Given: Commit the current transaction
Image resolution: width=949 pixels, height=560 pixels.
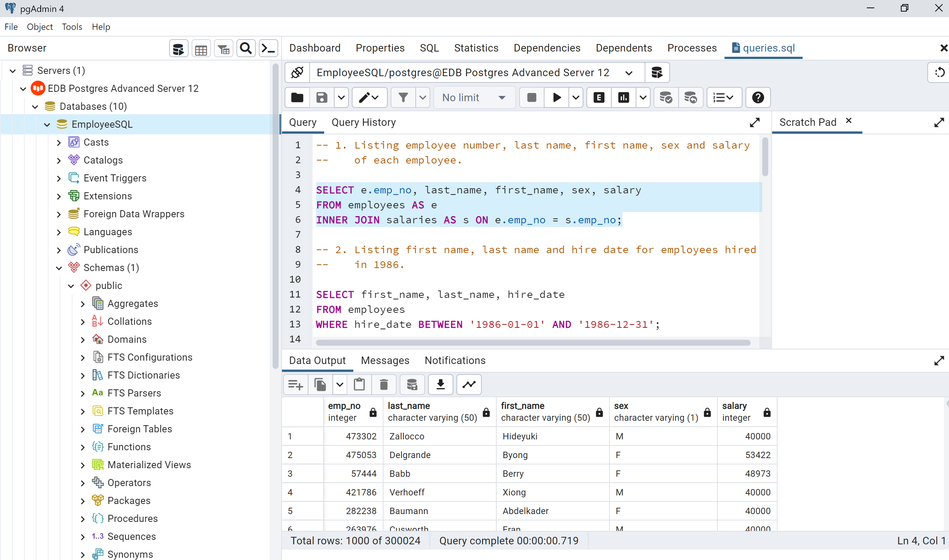Looking at the screenshot, I should [x=666, y=97].
